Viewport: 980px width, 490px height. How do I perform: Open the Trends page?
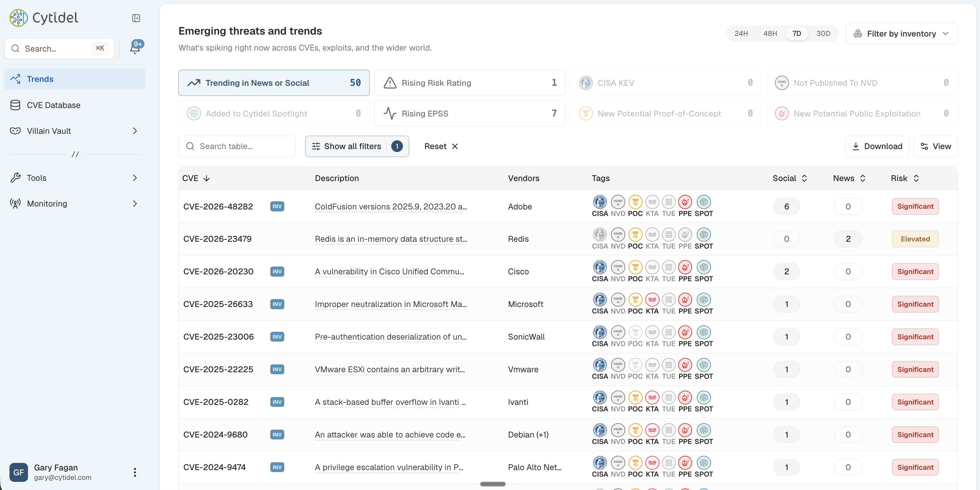tap(75, 79)
